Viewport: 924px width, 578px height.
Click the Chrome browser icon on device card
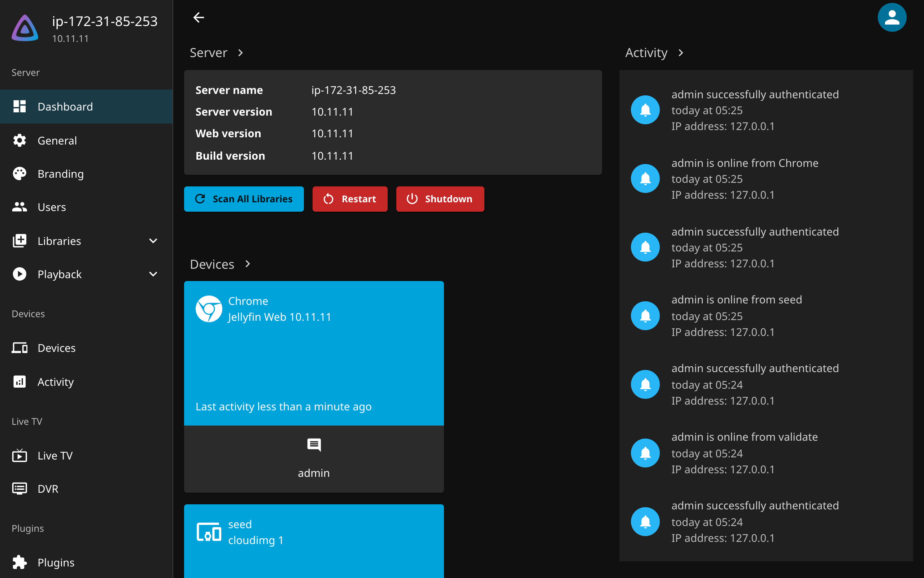(x=209, y=309)
